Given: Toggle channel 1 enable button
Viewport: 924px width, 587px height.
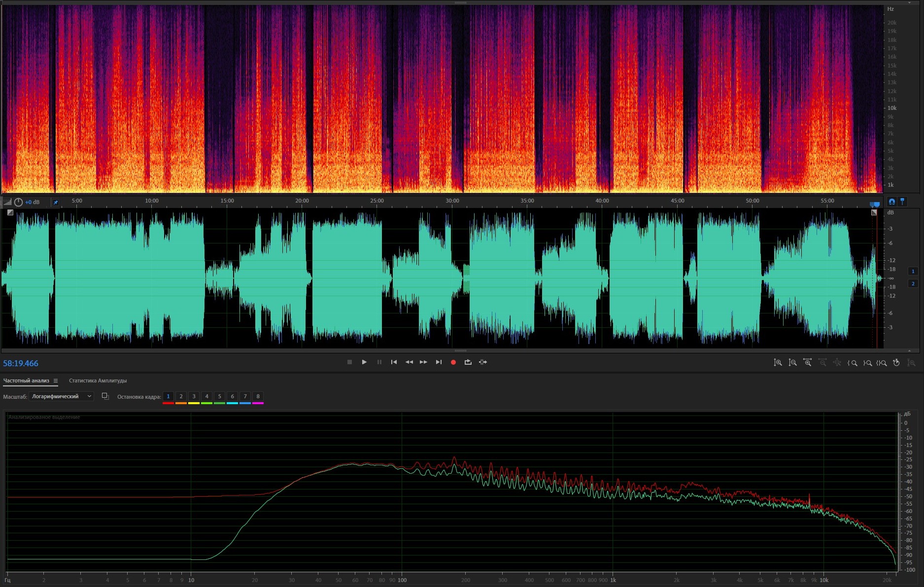Looking at the screenshot, I should pos(913,271).
